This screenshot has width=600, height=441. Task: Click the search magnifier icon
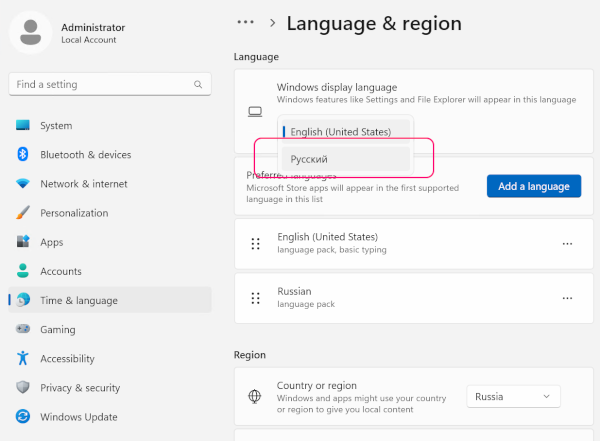coord(198,84)
